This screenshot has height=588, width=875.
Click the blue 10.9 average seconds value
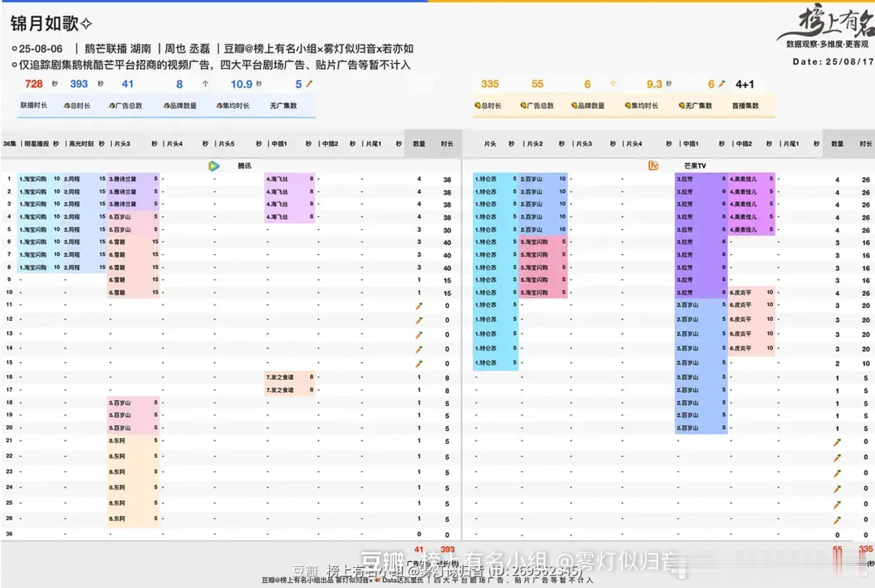[241, 84]
